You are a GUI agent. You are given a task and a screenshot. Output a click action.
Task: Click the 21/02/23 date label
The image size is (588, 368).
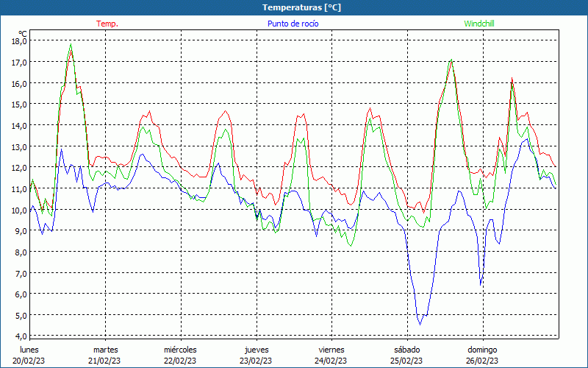point(104,361)
